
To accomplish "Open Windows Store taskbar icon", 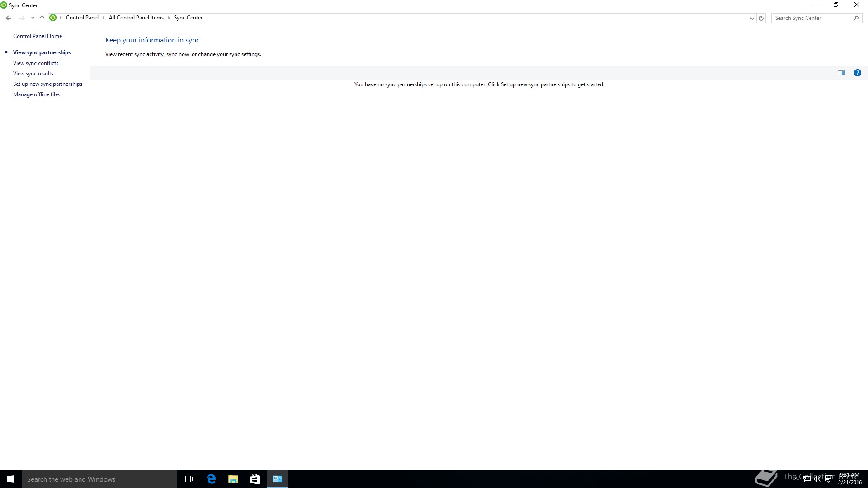I will (x=255, y=479).
